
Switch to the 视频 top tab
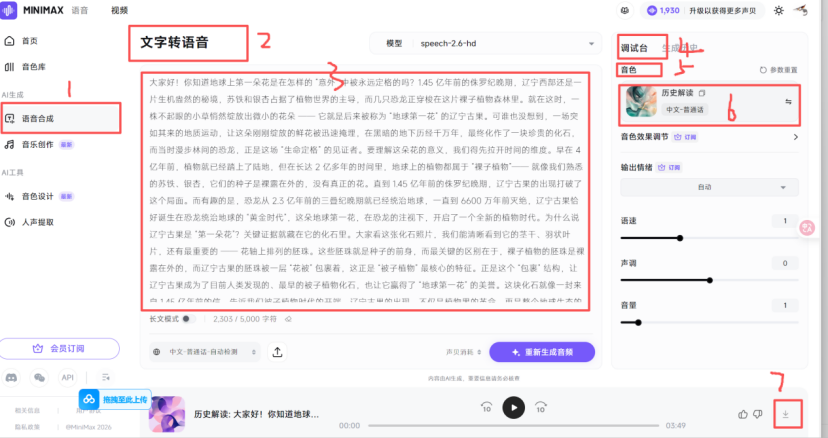coord(120,10)
